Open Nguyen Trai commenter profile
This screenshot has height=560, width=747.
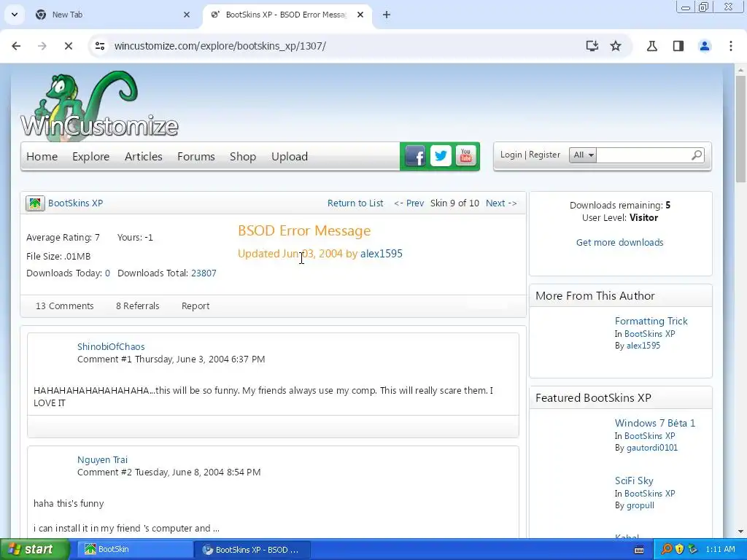coord(102,460)
